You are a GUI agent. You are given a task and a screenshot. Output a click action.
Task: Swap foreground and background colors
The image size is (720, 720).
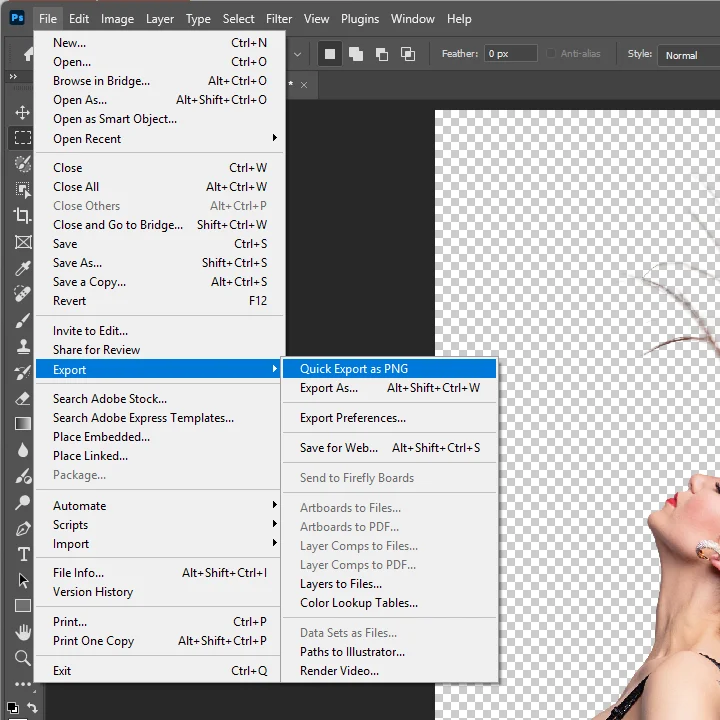tap(32, 708)
